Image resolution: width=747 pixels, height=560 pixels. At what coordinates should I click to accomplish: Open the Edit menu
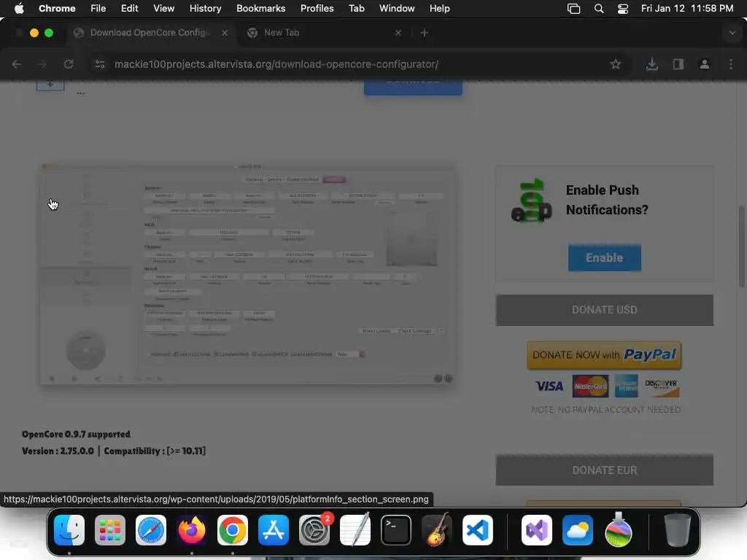pos(129,8)
